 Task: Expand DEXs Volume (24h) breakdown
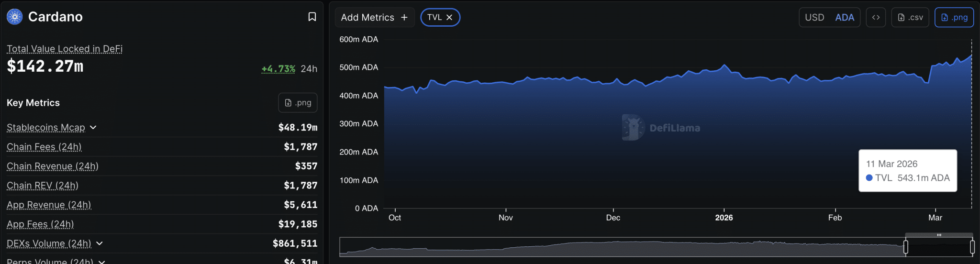pos(100,243)
